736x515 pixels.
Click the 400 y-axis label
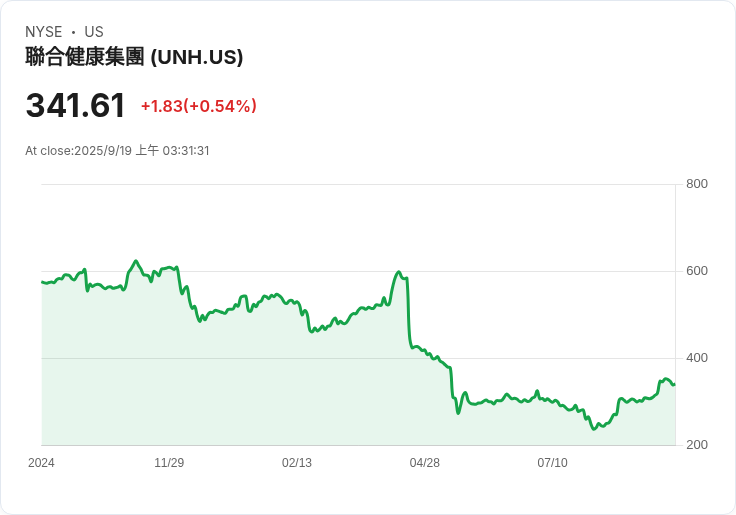coord(697,358)
